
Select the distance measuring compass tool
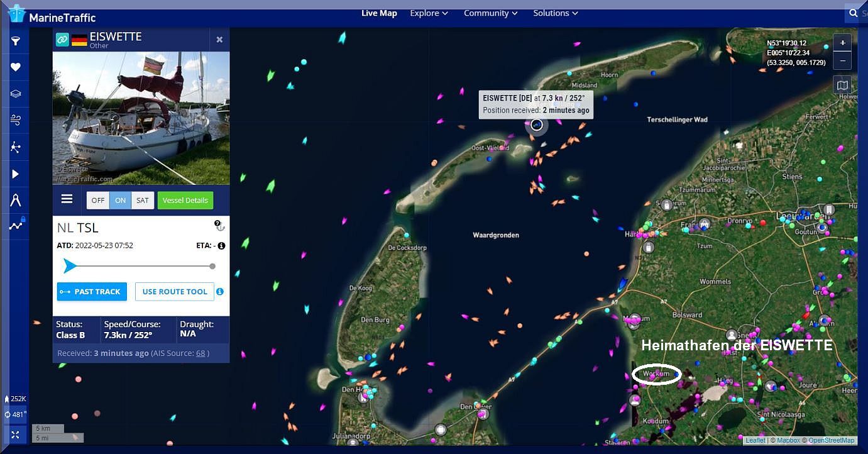[x=16, y=200]
